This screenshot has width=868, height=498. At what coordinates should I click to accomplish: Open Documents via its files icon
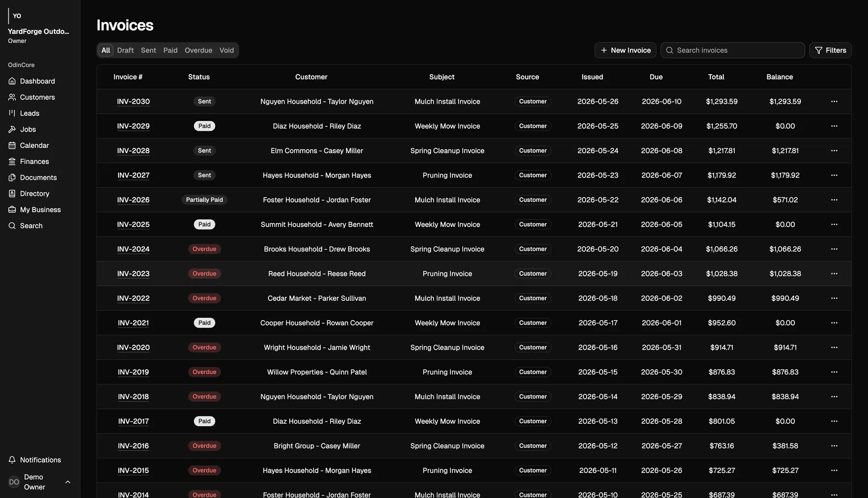[x=12, y=177]
